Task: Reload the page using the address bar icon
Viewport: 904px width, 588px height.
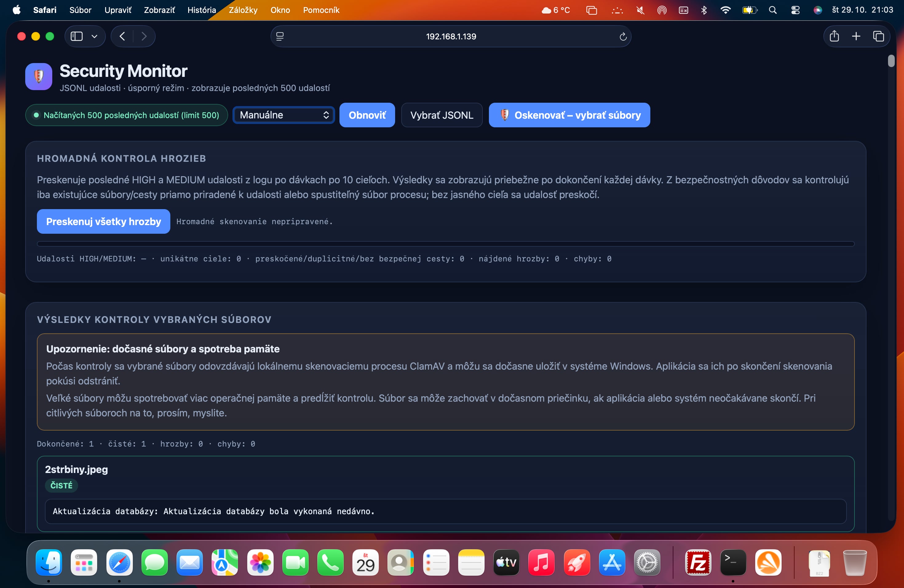Action: point(623,37)
